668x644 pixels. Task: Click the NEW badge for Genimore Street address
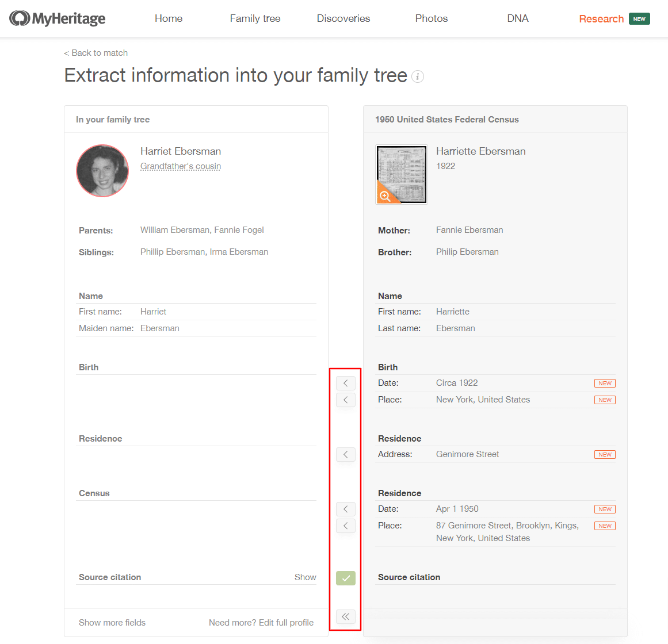pos(605,455)
